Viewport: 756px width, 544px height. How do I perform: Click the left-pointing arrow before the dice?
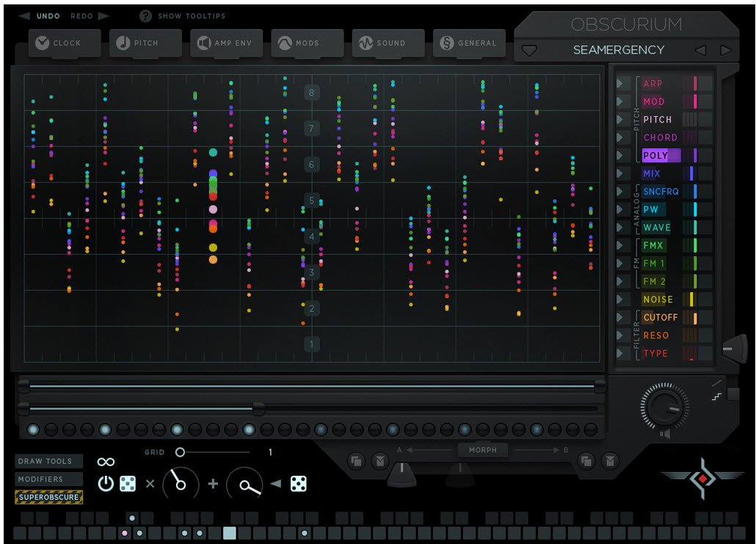[275, 484]
